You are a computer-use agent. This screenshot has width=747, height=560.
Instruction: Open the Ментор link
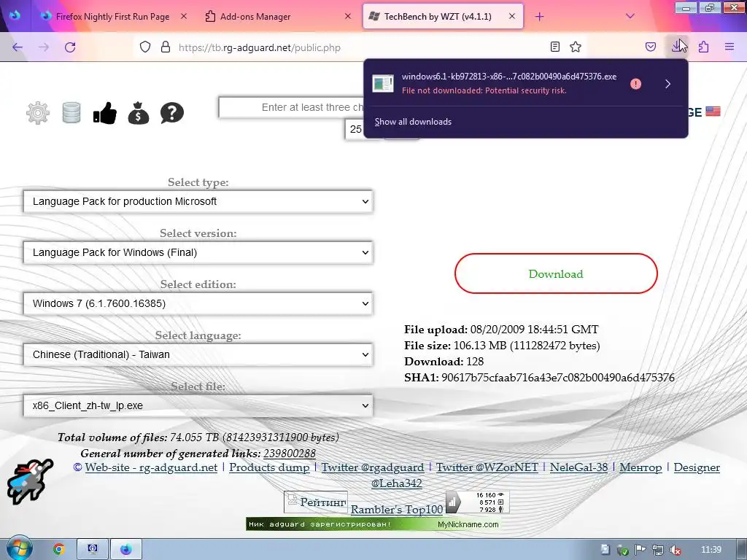pyautogui.click(x=640, y=467)
